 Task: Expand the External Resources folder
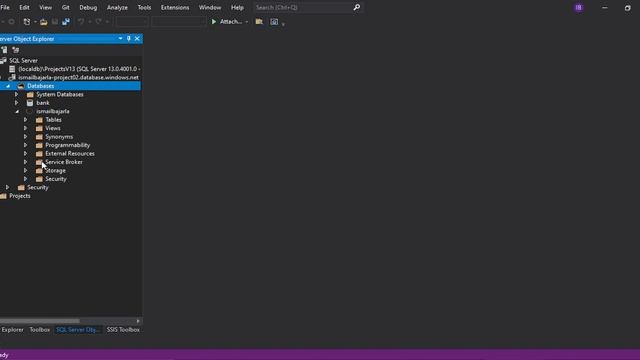(x=25, y=154)
